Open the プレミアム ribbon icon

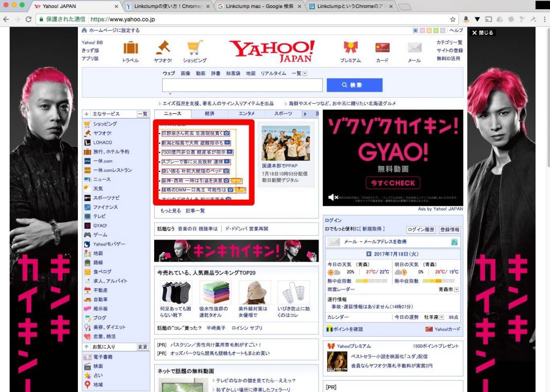pyautogui.click(x=350, y=48)
